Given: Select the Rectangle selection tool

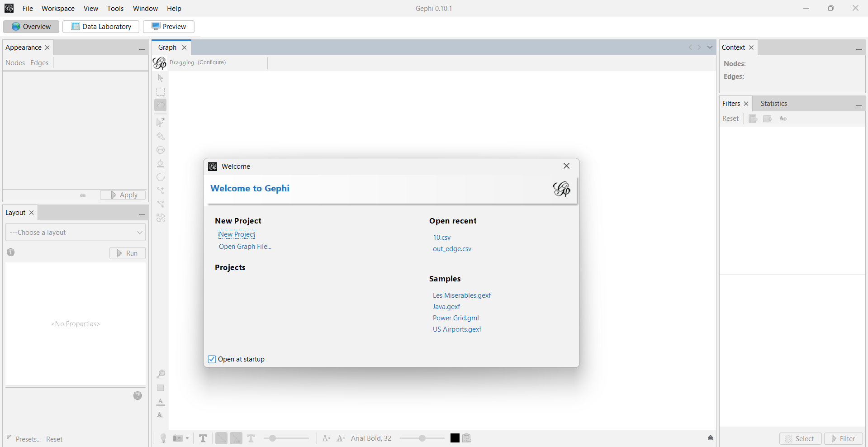Looking at the screenshot, I should [x=161, y=91].
